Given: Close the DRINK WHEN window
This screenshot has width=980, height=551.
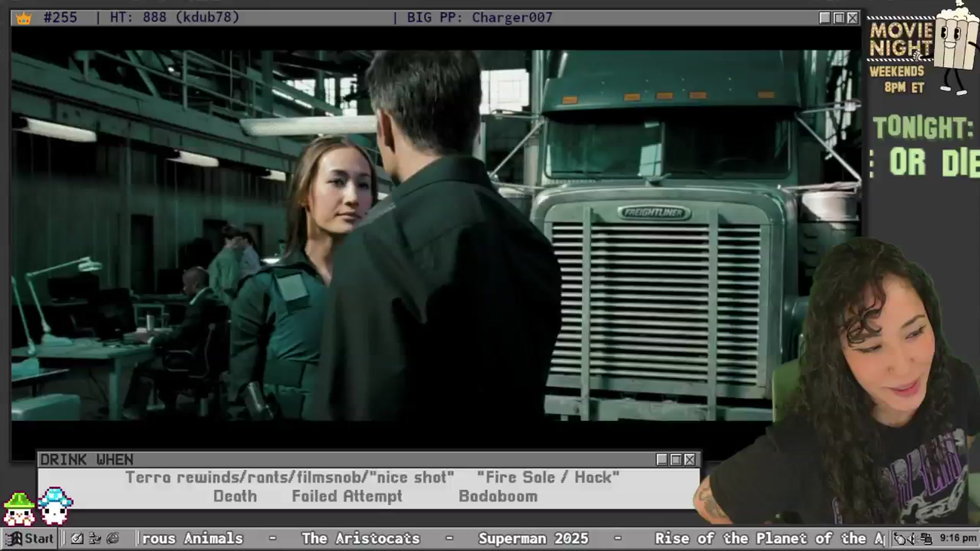Looking at the screenshot, I should coord(690,460).
